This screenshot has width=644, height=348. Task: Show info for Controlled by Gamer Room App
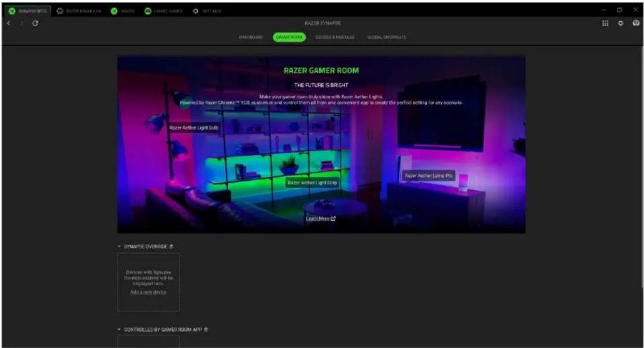(x=206, y=329)
